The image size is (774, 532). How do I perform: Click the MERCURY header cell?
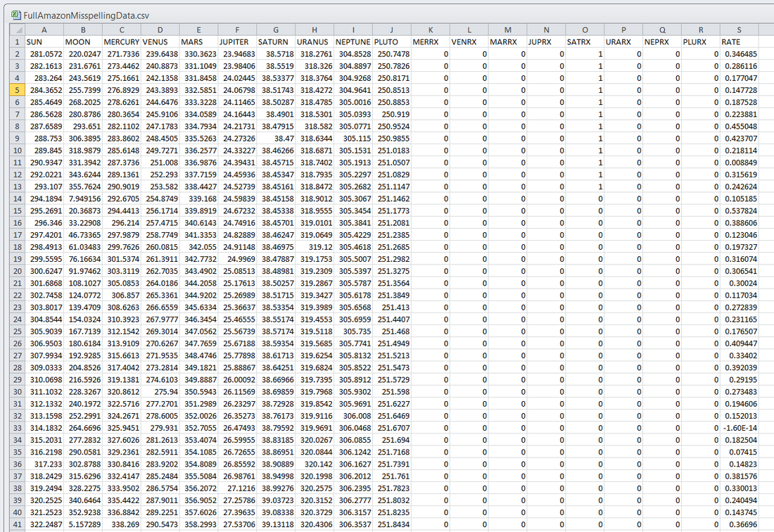point(122,42)
